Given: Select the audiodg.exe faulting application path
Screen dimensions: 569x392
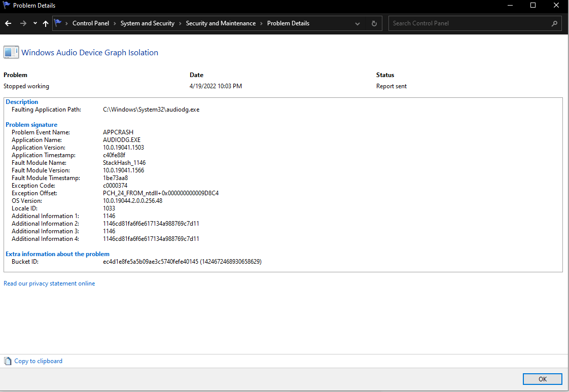Looking at the screenshot, I should tap(151, 110).
